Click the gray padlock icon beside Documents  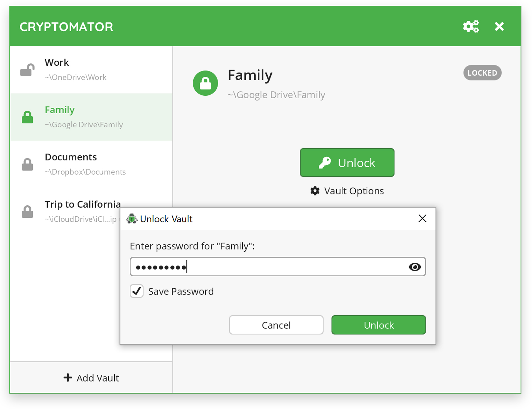[x=27, y=165]
